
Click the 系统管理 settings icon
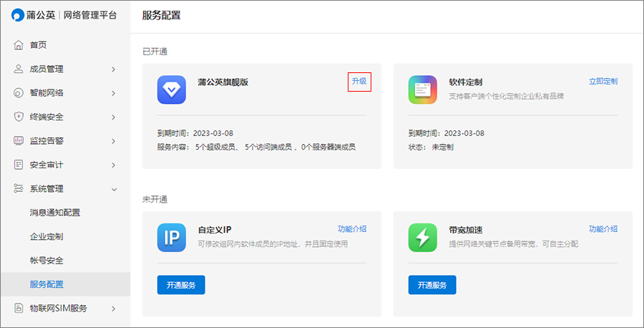point(19,188)
